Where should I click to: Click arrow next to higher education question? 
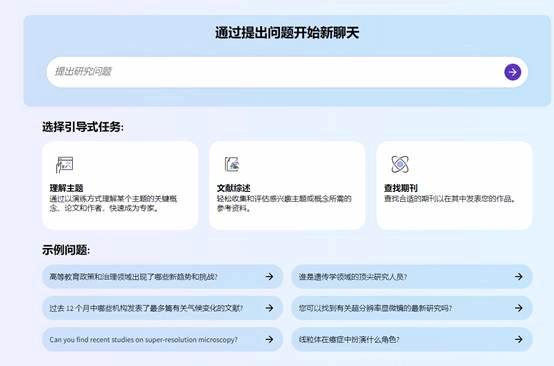[x=270, y=277]
